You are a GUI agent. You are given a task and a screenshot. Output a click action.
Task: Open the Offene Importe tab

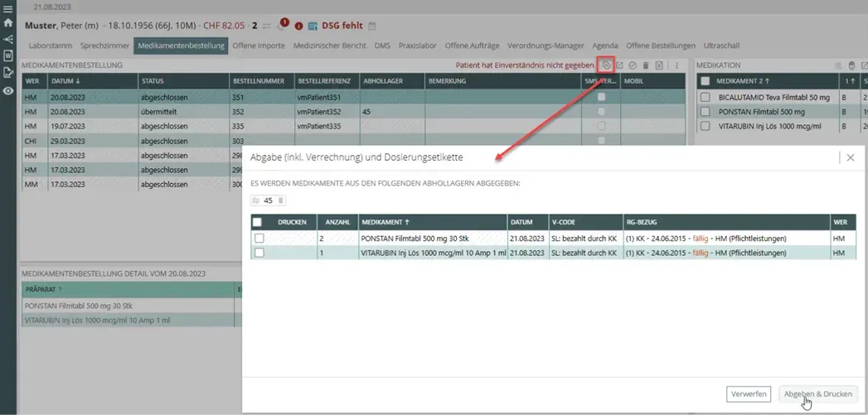(259, 46)
